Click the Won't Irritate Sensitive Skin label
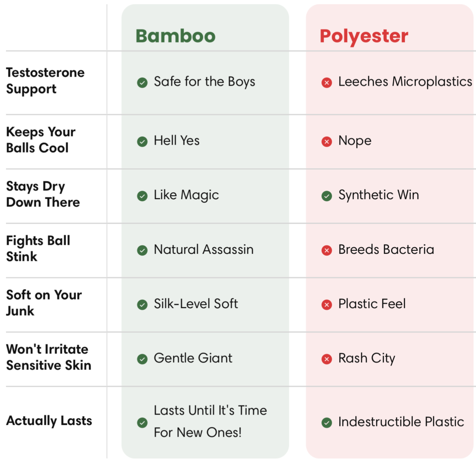This screenshot has height=461, width=476. pyautogui.click(x=49, y=357)
